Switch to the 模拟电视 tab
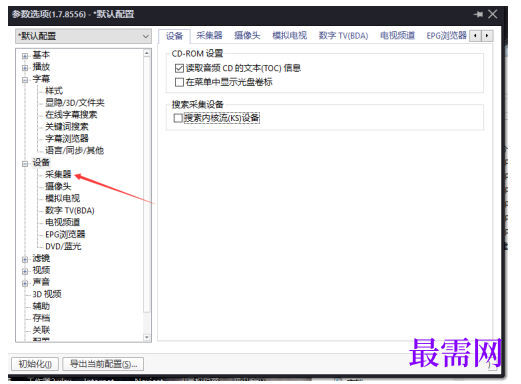The image size is (521, 384). point(289,35)
